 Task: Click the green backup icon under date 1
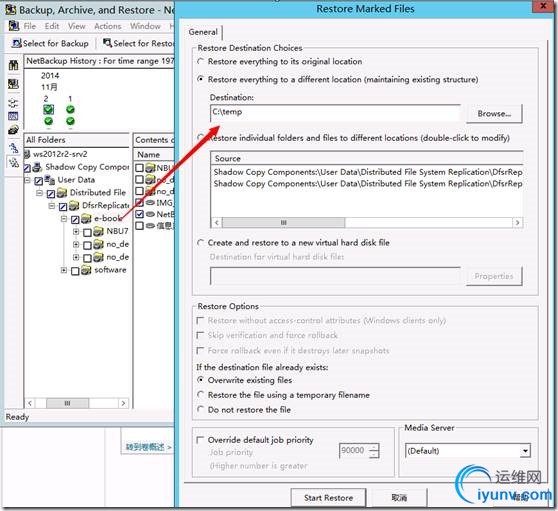coord(70,109)
